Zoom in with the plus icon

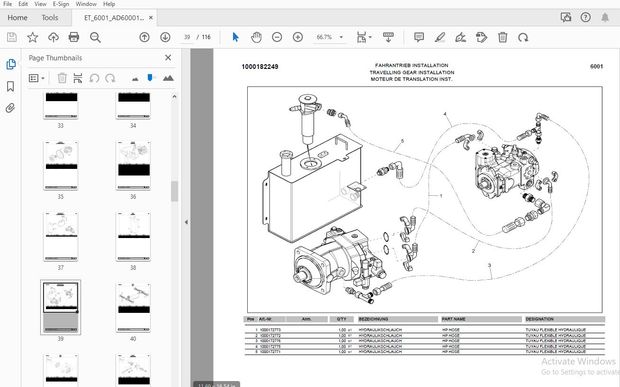[x=298, y=37]
